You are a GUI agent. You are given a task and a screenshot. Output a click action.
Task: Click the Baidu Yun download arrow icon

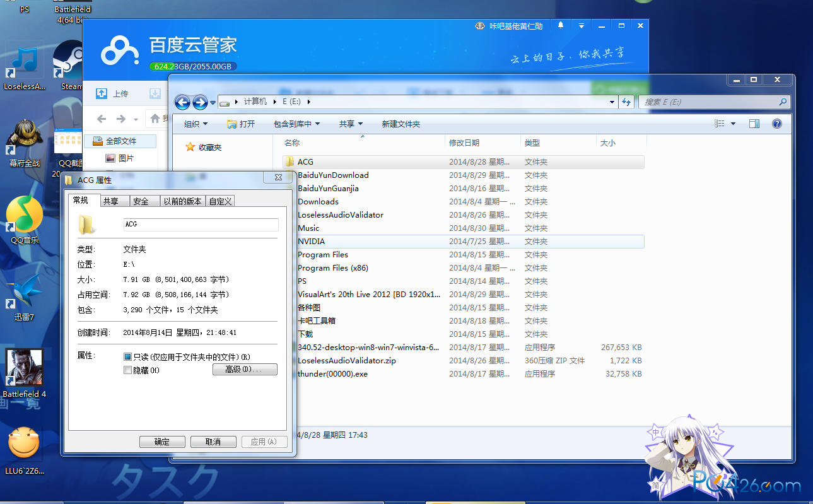[155, 93]
